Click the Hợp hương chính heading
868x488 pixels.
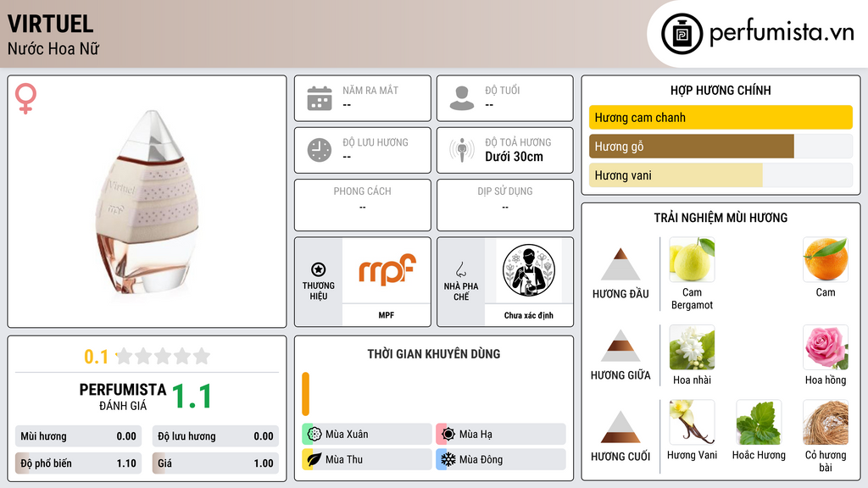click(x=721, y=90)
